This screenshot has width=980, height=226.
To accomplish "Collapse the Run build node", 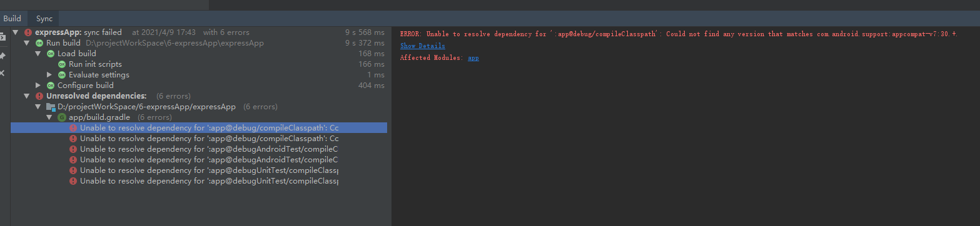I will point(27,43).
